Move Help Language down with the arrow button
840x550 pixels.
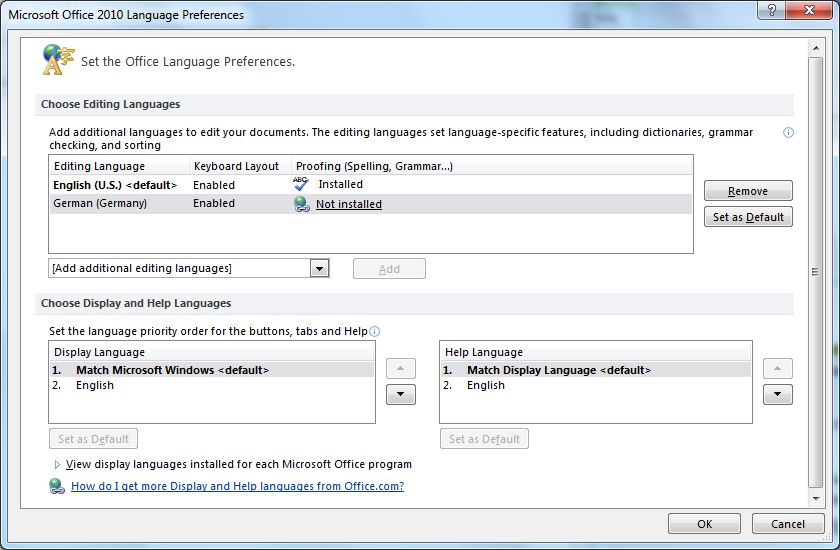[777, 394]
